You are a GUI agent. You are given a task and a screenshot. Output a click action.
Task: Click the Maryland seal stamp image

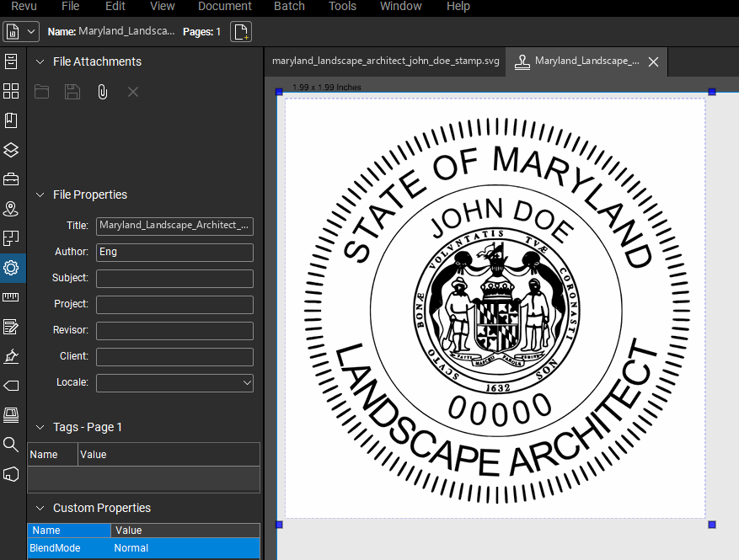497,311
